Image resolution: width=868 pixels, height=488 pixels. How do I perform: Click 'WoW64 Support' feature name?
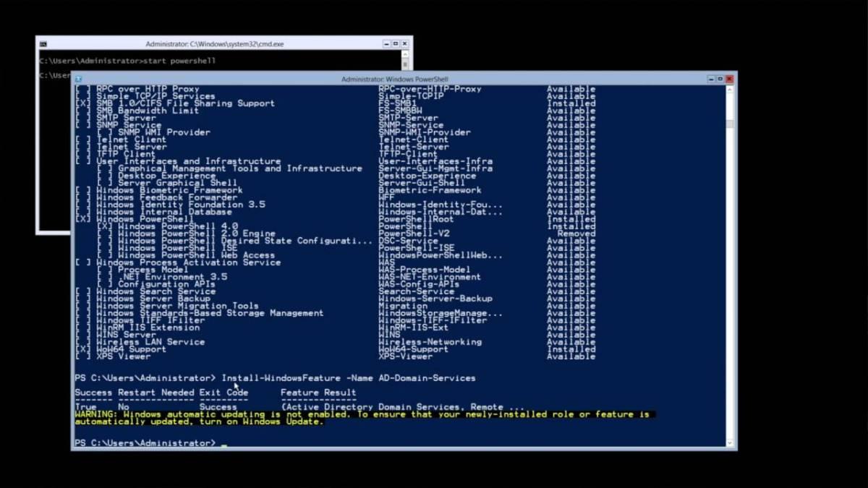pyautogui.click(x=131, y=349)
